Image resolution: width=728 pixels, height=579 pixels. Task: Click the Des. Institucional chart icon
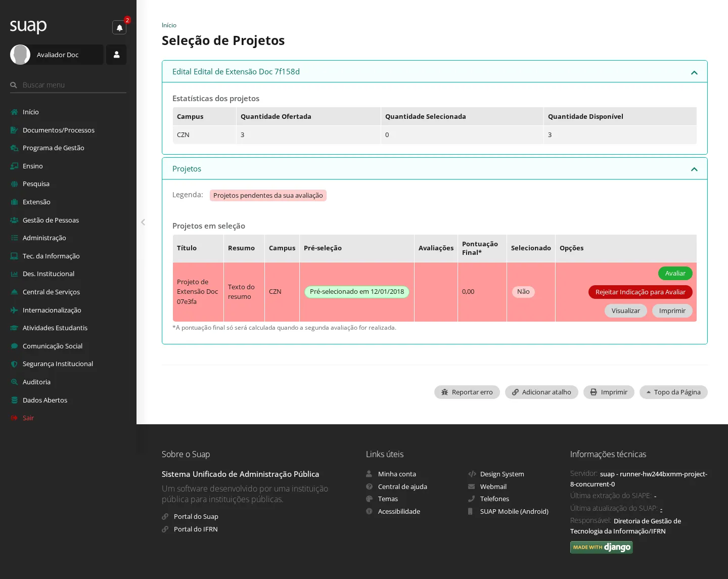tap(14, 274)
